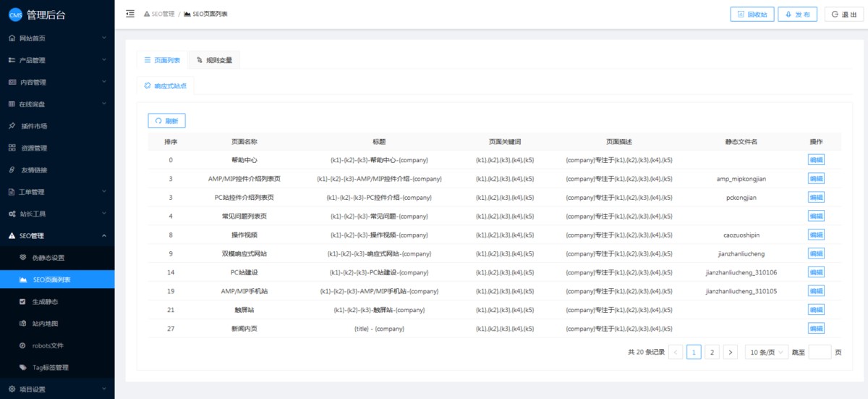Collapse the SEO管理 menu chevron
868x399 pixels.
(x=104, y=235)
